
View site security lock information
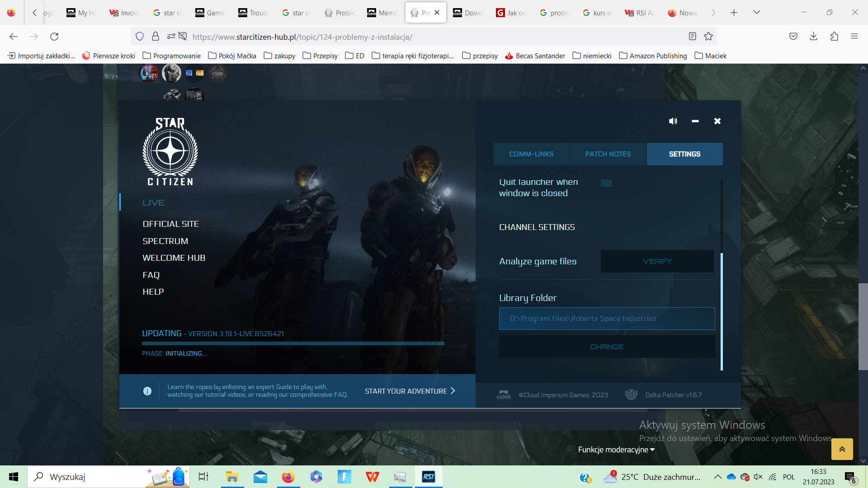156,36
